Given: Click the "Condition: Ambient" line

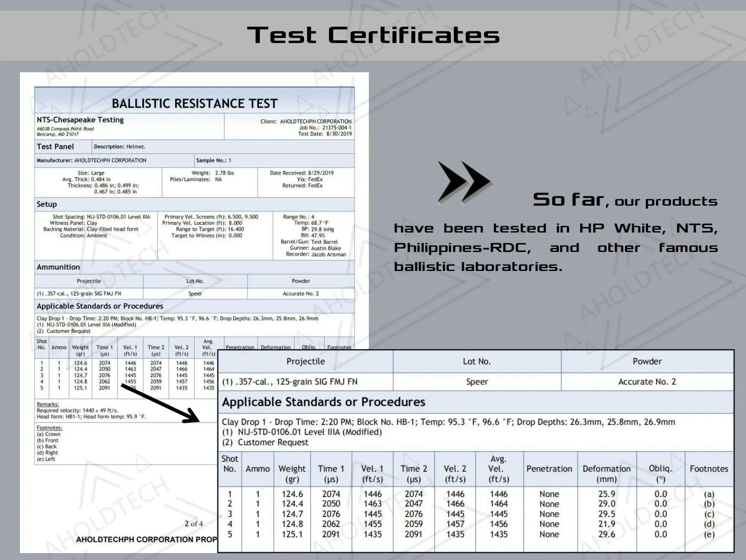Looking at the screenshot, I should pyautogui.click(x=83, y=235).
